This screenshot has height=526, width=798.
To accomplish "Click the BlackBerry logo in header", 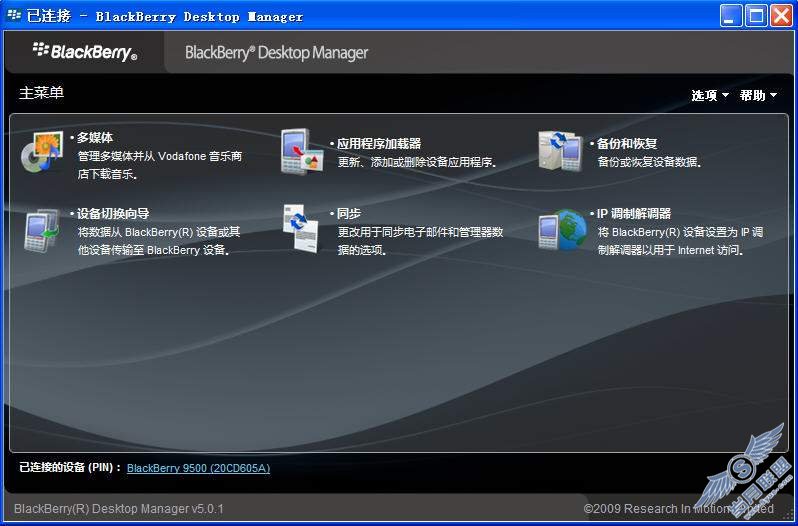I will [85, 52].
